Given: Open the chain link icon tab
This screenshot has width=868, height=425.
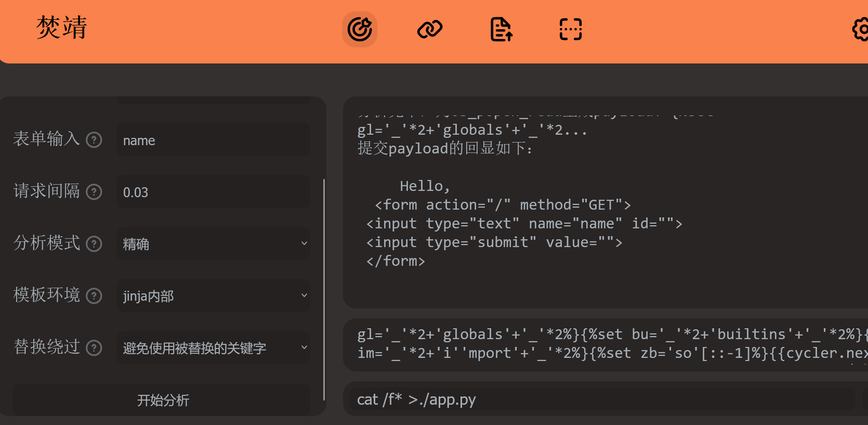Looking at the screenshot, I should pyautogui.click(x=430, y=29).
